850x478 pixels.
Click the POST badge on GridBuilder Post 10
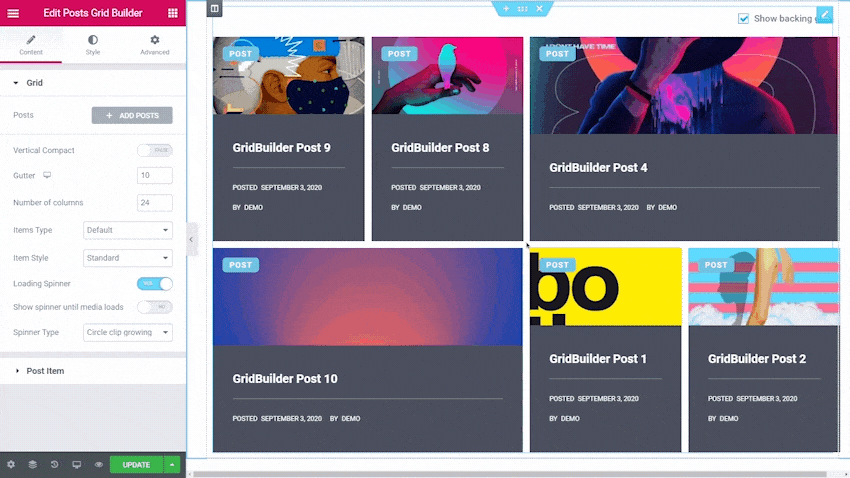click(x=241, y=264)
